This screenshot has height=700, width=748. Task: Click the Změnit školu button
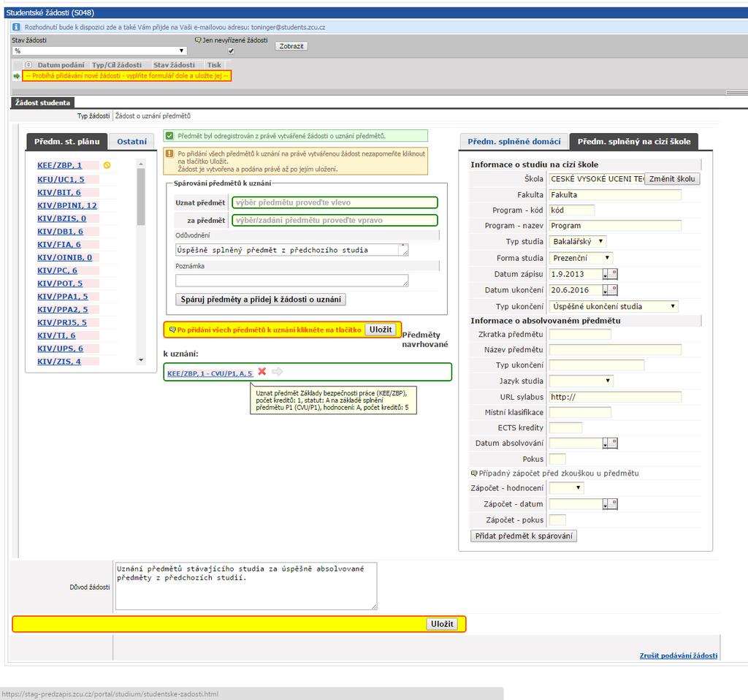[672, 179]
